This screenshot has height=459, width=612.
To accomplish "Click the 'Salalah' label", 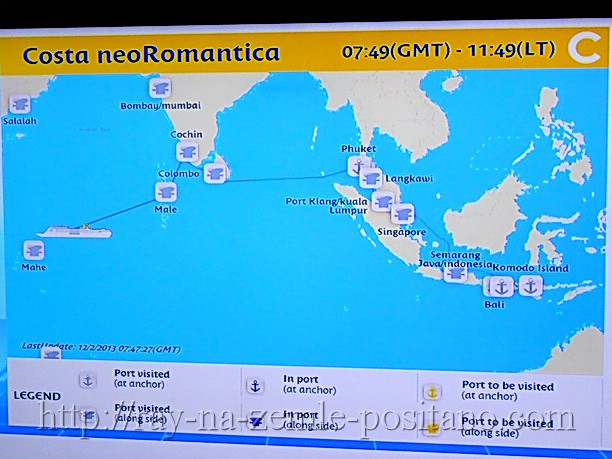I will [20, 121].
